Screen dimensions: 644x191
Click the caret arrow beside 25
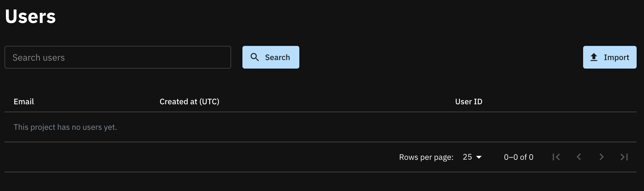point(479,157)
